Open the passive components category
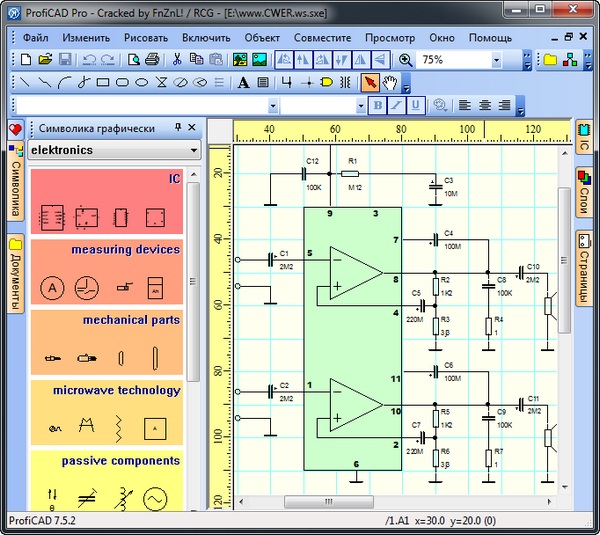This screenshot has height=535, width=600. 120,461
